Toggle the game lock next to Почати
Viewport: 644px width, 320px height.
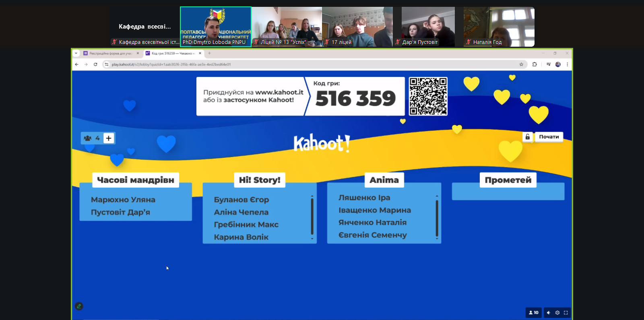(527, 137)
